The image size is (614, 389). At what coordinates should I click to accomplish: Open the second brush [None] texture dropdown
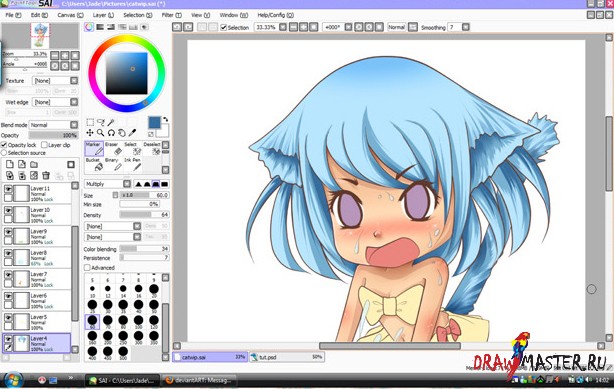tap(137, 237)
